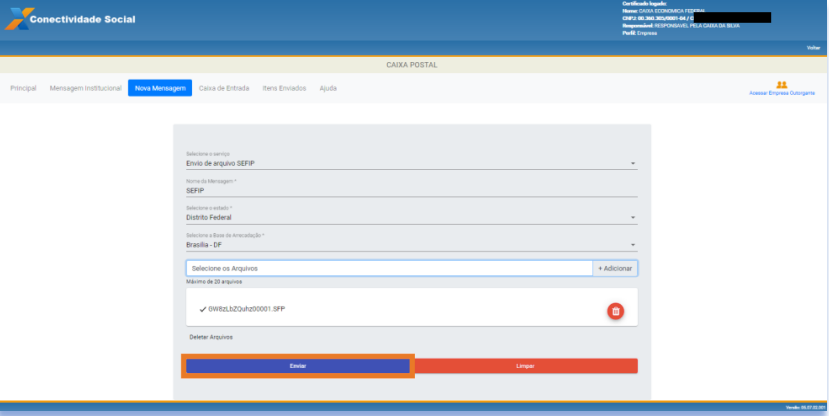Image resolution: width=829 pixels, height=416 pixels.
Task: Click the Máximo de 20 arquivos note
Action: click(x=214, y=282)
